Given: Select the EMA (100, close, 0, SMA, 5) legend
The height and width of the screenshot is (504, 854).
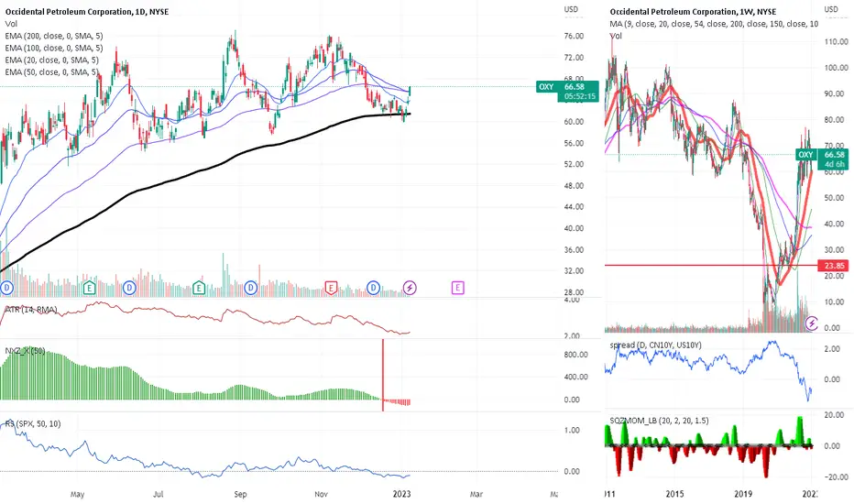Looking at the screenshot, I should 54,48.
